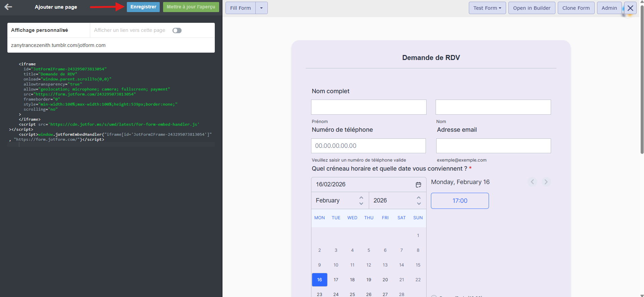This screenshot has width=644, height=297.
Task: Open the Test Form dropdown
Action: click(487, 8)
